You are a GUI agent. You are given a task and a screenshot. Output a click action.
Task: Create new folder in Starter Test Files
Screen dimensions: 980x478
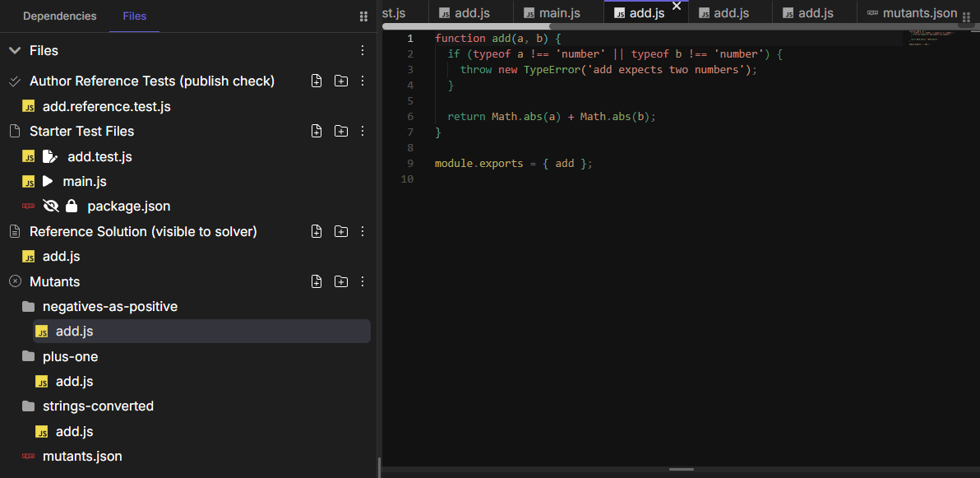point(340,132)
